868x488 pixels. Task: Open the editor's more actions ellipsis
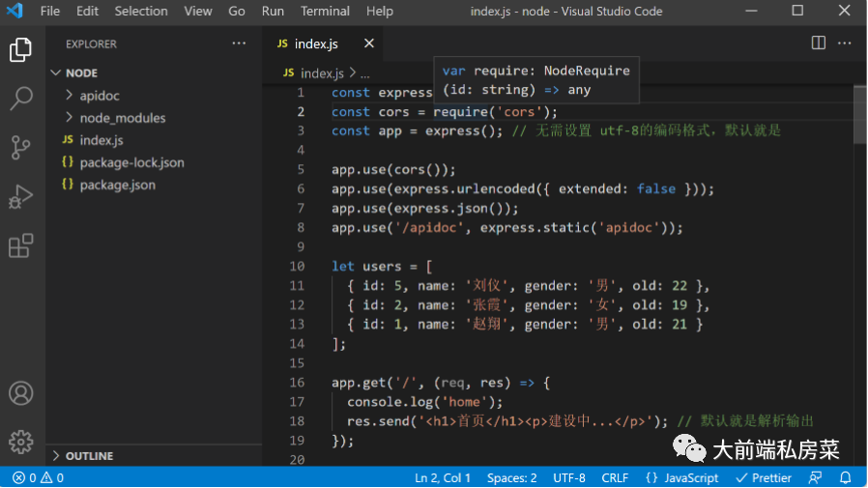pos(844,43)
